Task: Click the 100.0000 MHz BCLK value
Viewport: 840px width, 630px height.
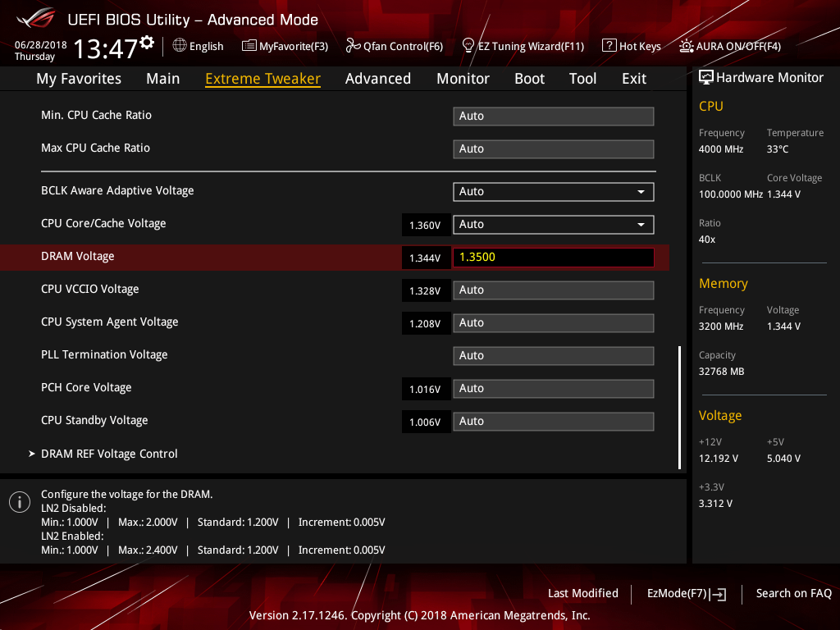Action: pyautogui.click(x=731, y=194)
